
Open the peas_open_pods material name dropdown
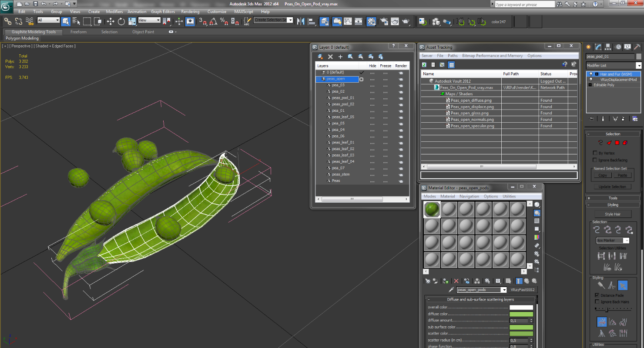pyautogui.click(x=482, y=290)
